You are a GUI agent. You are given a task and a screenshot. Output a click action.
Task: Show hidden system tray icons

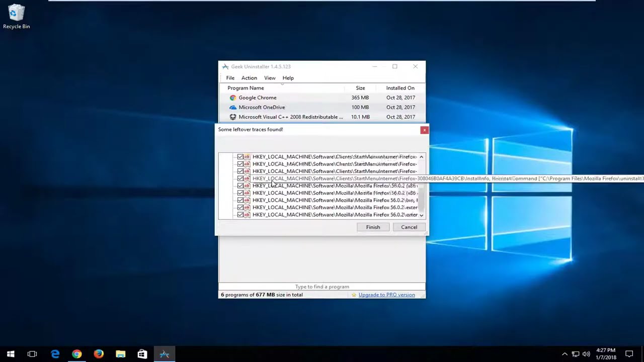click(565, 354)
